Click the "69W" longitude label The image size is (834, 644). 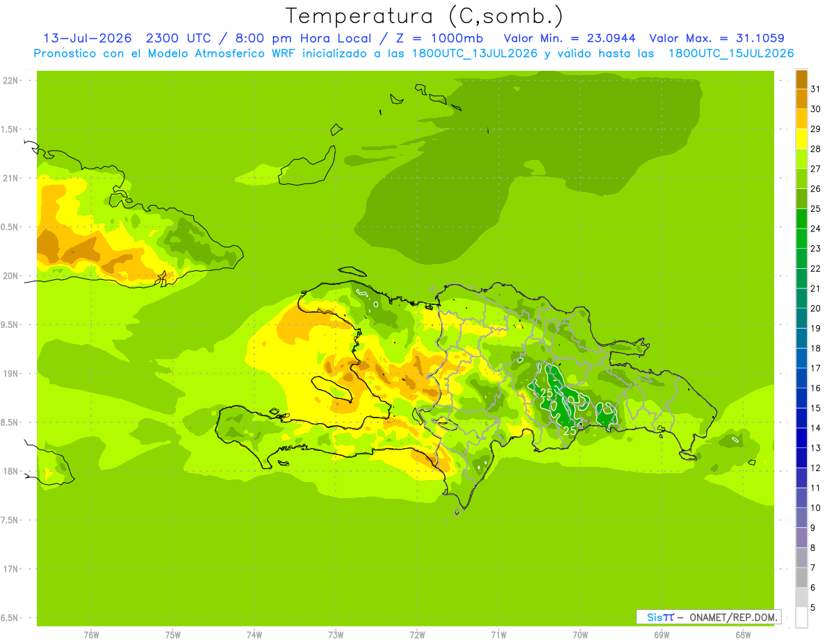tap(662, 635)
